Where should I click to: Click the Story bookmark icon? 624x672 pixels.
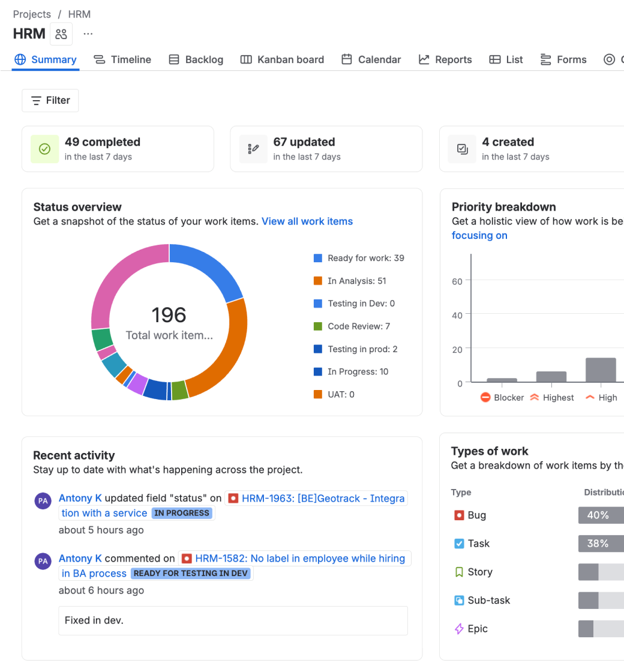tap(459, 572)
